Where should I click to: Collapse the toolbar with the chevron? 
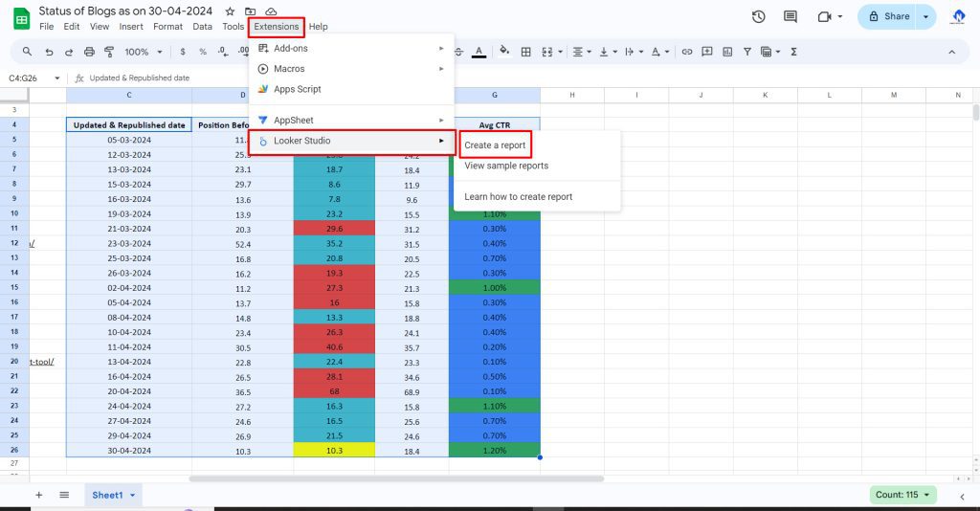[951, 52]
